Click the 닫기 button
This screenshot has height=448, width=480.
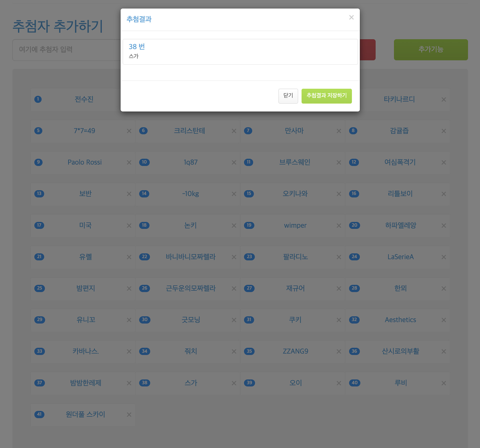(x=288, y=96)
